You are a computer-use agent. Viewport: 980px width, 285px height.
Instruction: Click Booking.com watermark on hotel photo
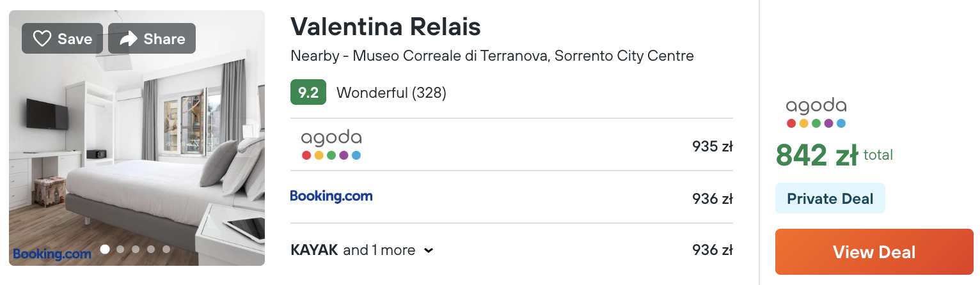[51, 254]
